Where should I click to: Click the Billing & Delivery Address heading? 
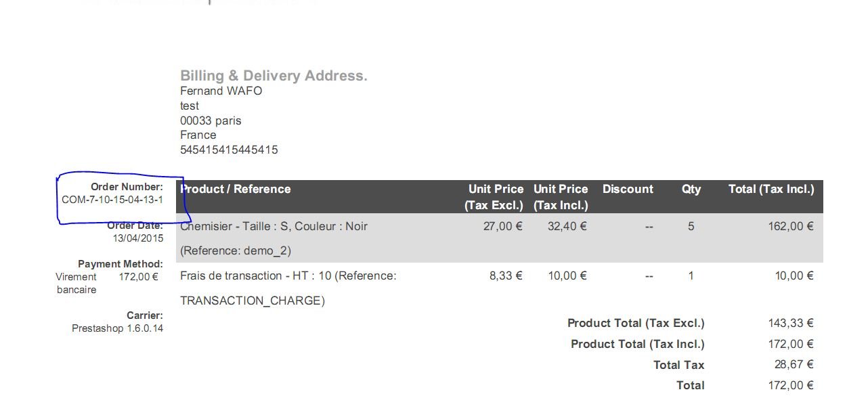tap(274, 76)
